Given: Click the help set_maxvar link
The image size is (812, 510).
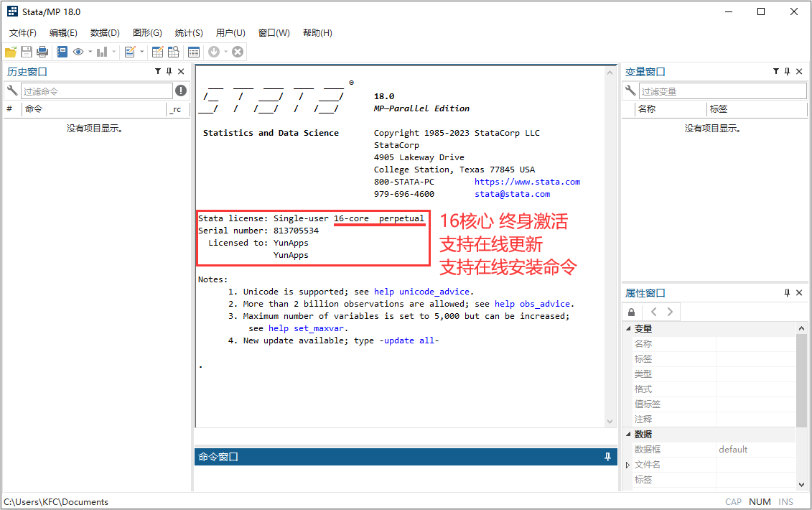Looking at the screenshot, I should pos(306,328).
